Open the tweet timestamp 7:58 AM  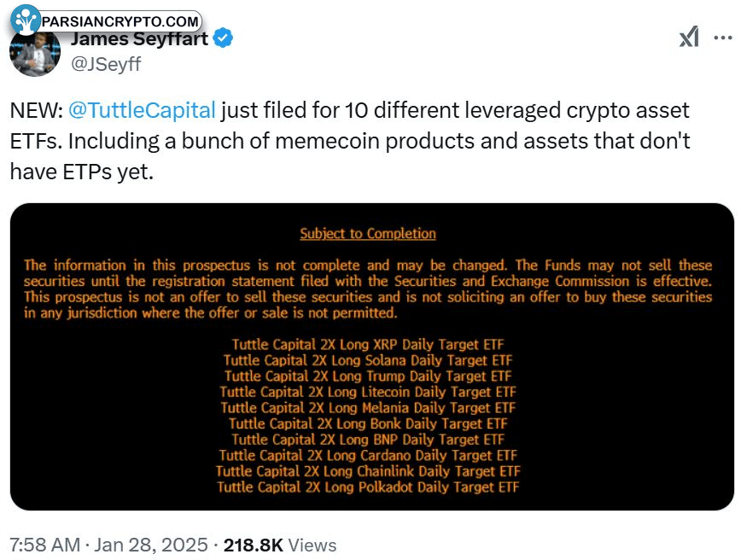(x=43, y=545)
